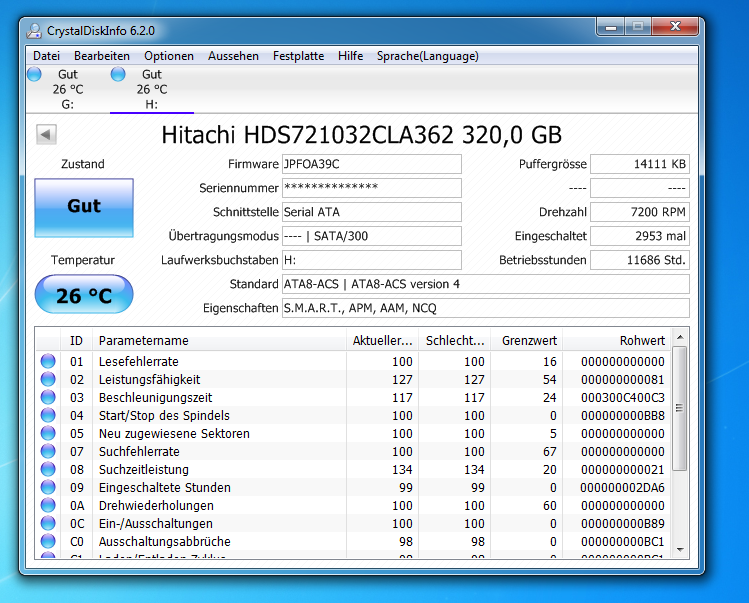
Task: Click the status orb for drive G:
Action: click(x=34, y=74)
